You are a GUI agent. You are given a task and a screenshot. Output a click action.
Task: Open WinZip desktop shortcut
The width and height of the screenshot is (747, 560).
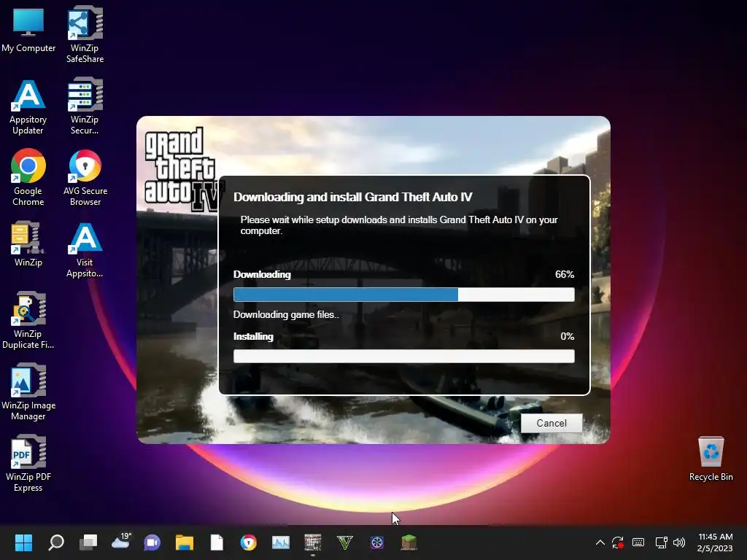click(x=28, y=244)
